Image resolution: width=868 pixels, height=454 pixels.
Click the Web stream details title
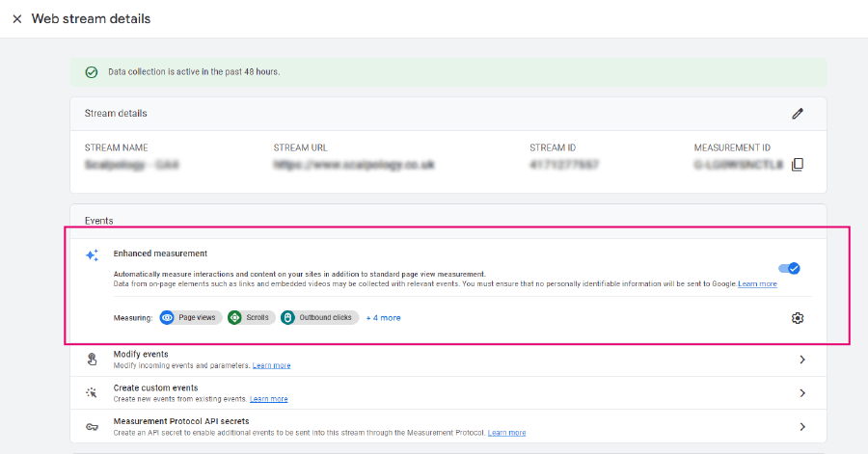click(x=91, y=19)
